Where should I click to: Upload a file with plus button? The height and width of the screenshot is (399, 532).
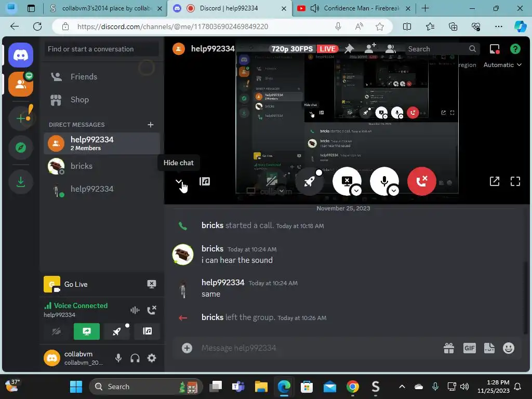coord(187,348)
